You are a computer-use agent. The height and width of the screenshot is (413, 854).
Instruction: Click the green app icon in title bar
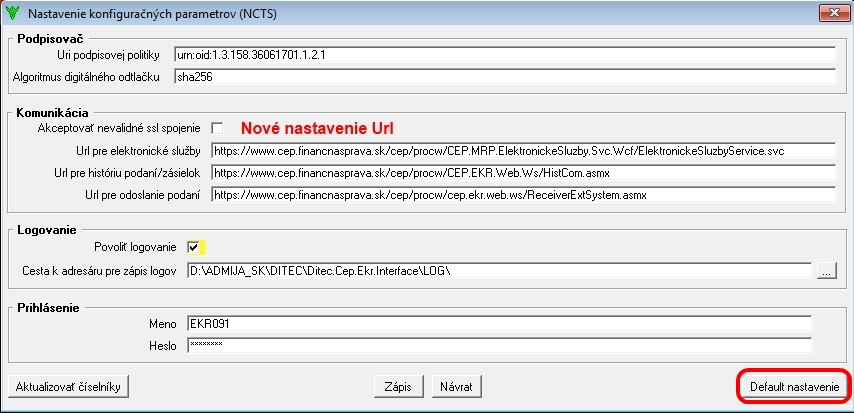11,13
